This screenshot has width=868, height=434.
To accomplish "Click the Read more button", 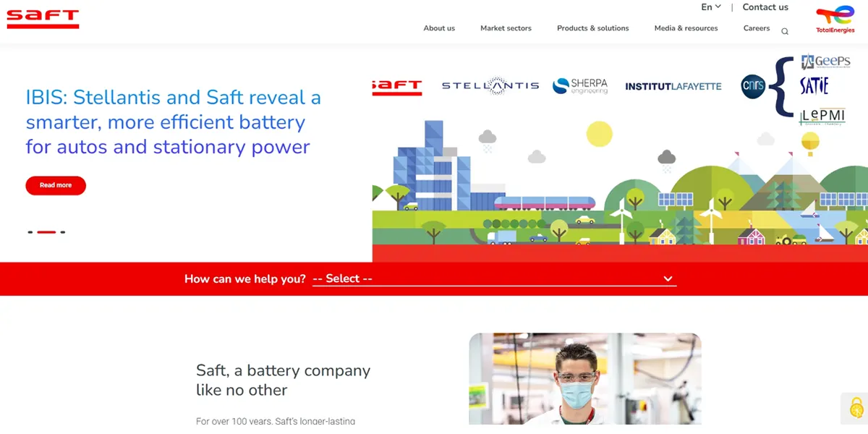I will click(56, 185).
